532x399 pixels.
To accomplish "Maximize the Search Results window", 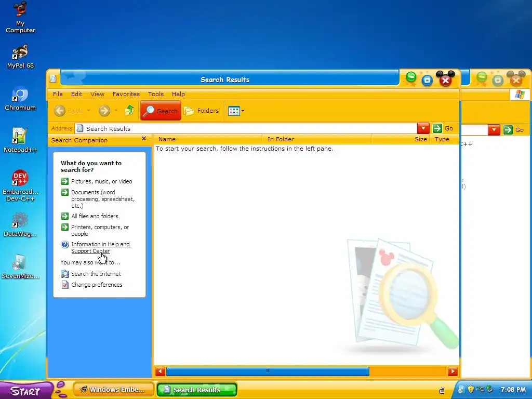I will [427, 81].
